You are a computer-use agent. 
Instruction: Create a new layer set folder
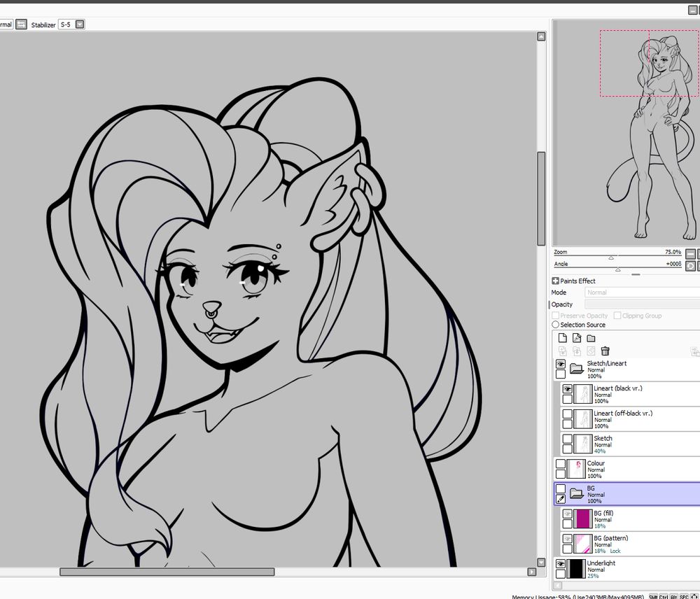(x=591, y=338)
